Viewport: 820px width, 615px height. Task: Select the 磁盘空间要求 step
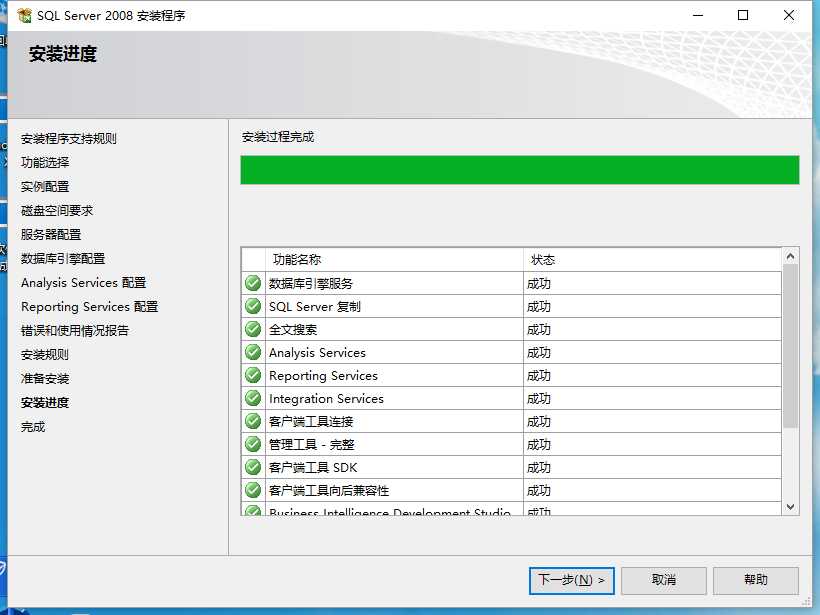[x=57, y=211]
